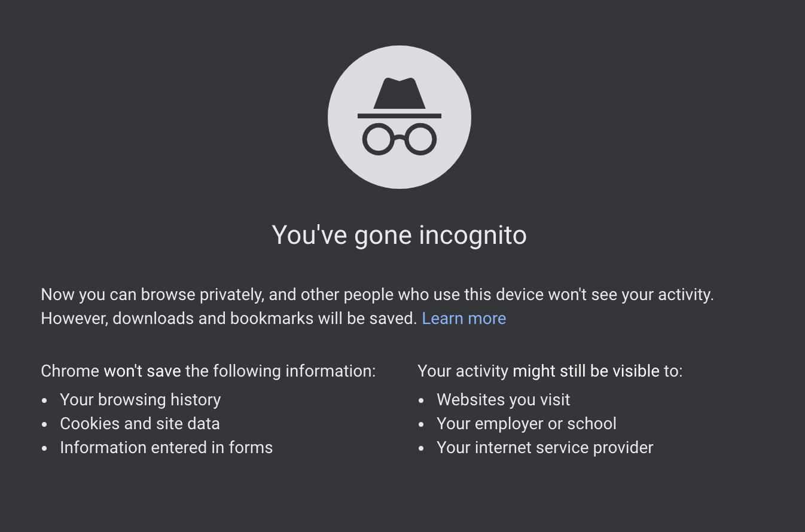This screenshot has width=805, height=532.
Task: Select the "Your employer or school" list item
Action: tap(526, 423)
